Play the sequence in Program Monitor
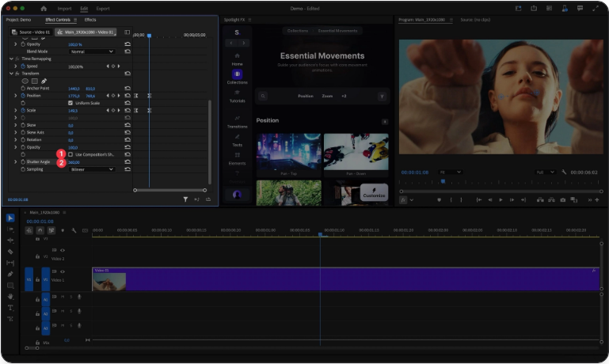The image size is (609, 364). click(x=501, y=200)
